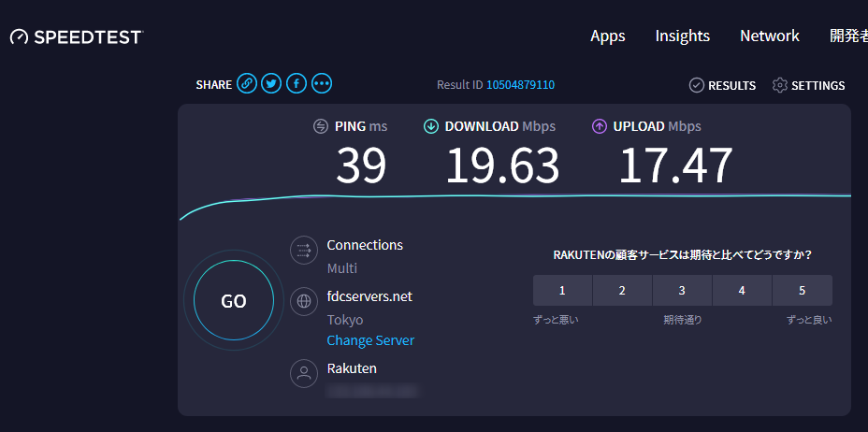Open the Network menu
868x432 pixels.
[x=770, y=36]
